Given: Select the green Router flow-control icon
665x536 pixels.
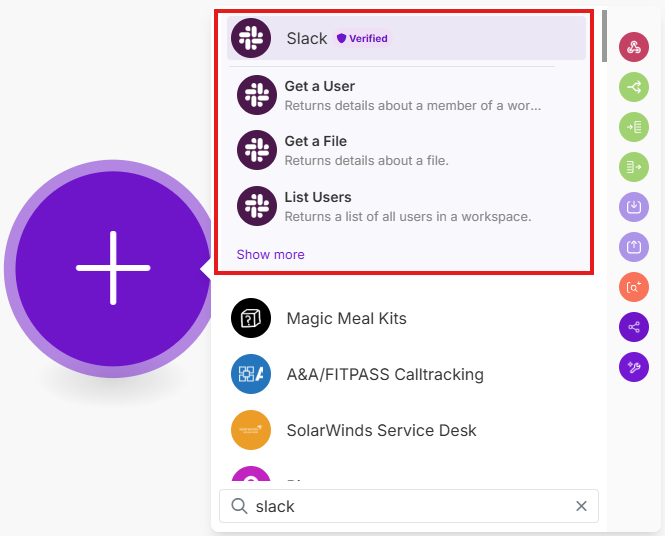Looking at the screenshot, I should click(x=634, y=88).
